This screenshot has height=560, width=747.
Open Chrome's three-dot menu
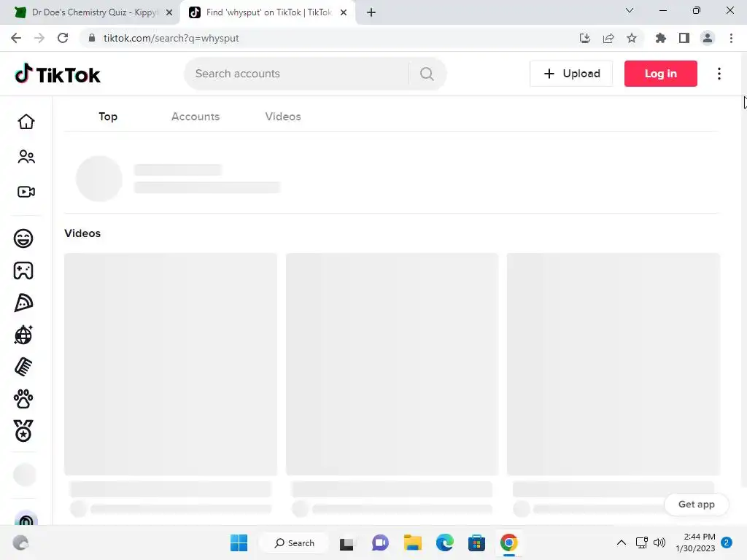(731, 38)
